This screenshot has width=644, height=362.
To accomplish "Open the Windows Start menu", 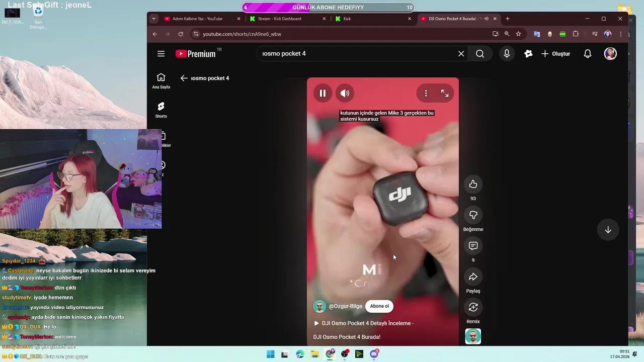I will (x=270, y=354).
